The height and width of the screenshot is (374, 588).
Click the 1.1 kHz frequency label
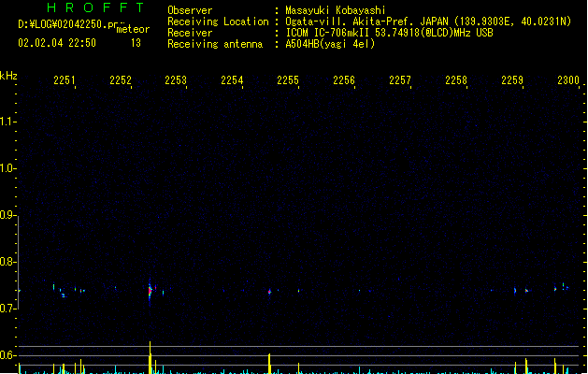click(x=7, y=122)
